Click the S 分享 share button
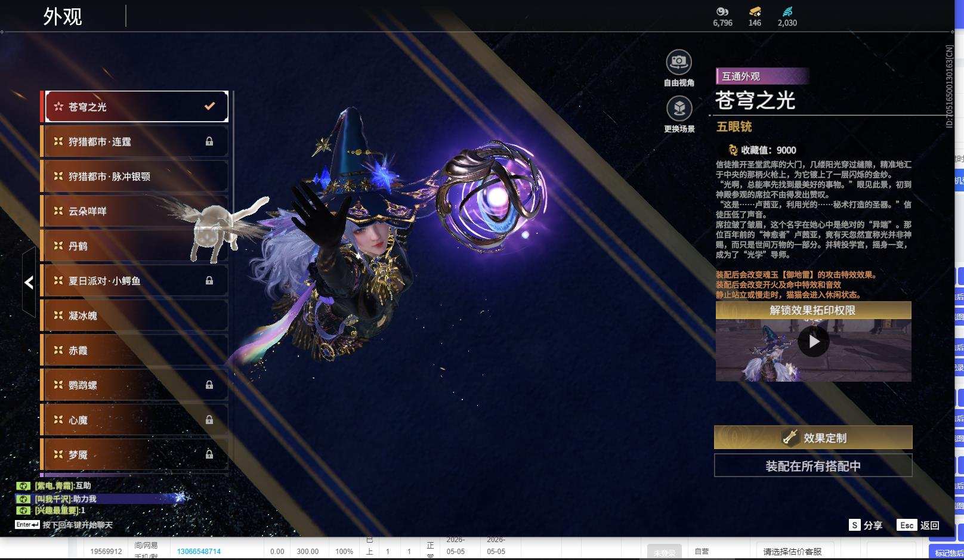The width and height of the screenshot is (964, 560). 866,525
